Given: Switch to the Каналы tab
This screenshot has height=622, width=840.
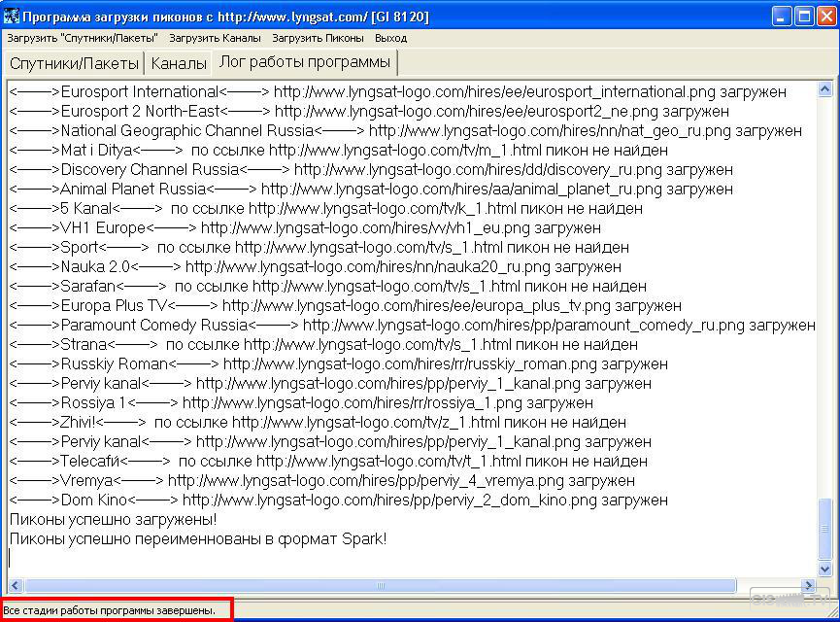Looking at the screenshot, I should [x=179, y=63].
